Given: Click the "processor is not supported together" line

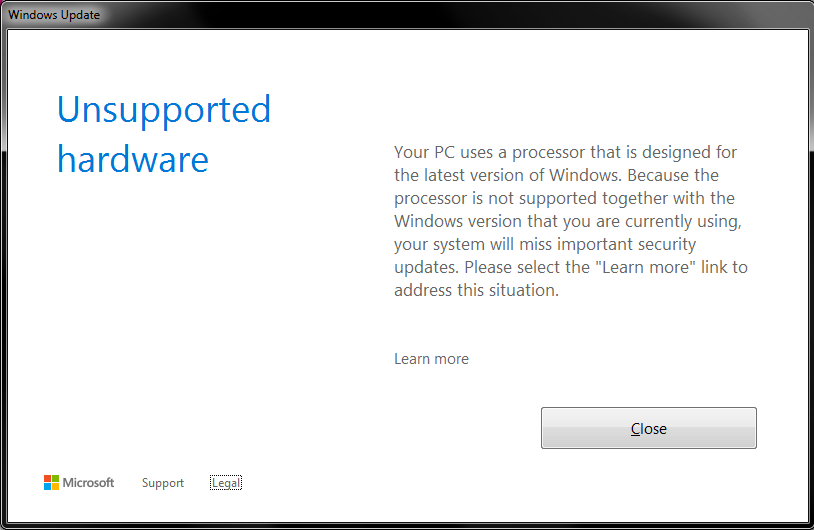Looking at the screenshot, I should [564, 198].
